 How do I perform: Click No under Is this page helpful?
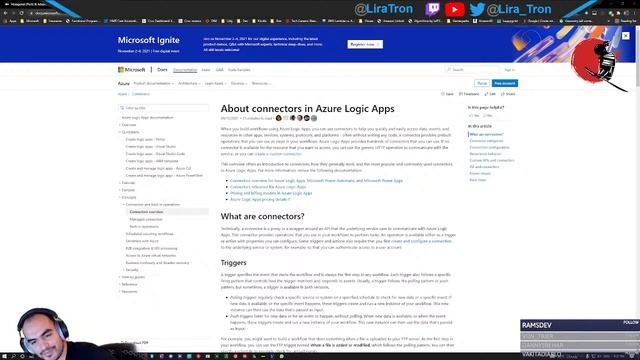[487, 116]
